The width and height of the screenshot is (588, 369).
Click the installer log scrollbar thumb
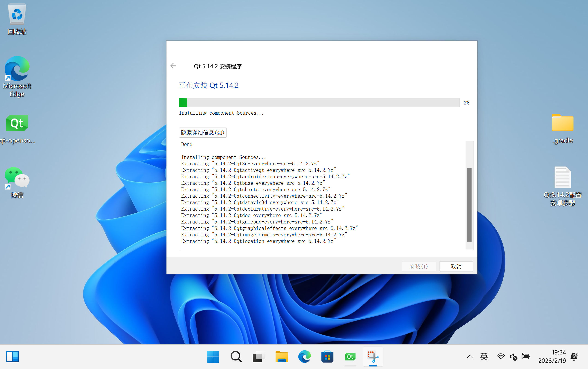(x=469, y=205)
